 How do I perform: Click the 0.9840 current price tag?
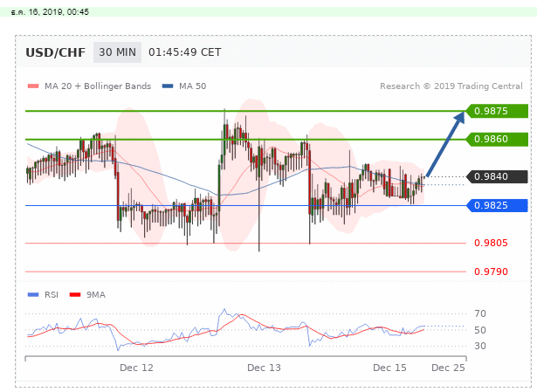(x=497, y=176)
